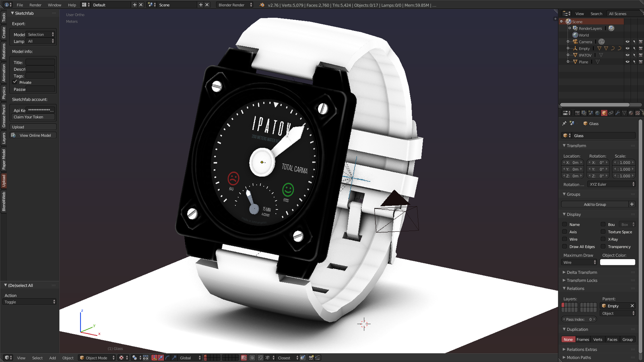Open the Window menu
Viewport: 644px width, 362px height.
click(55, 5)
